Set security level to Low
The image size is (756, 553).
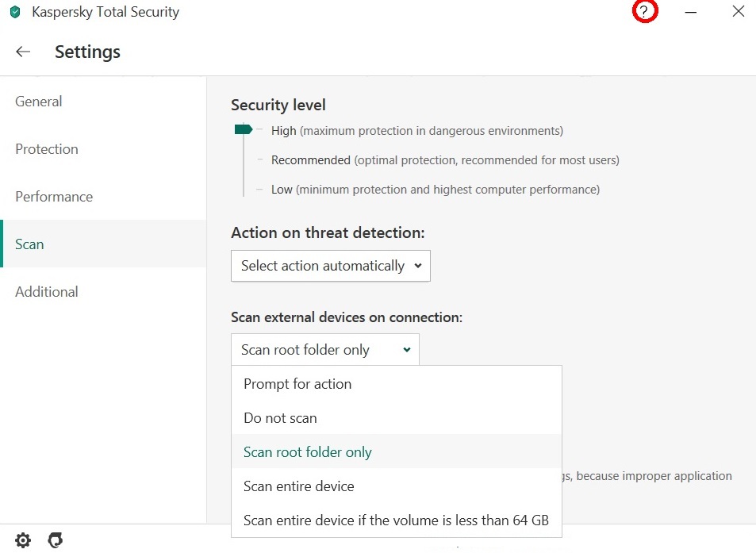coord(436,190)
